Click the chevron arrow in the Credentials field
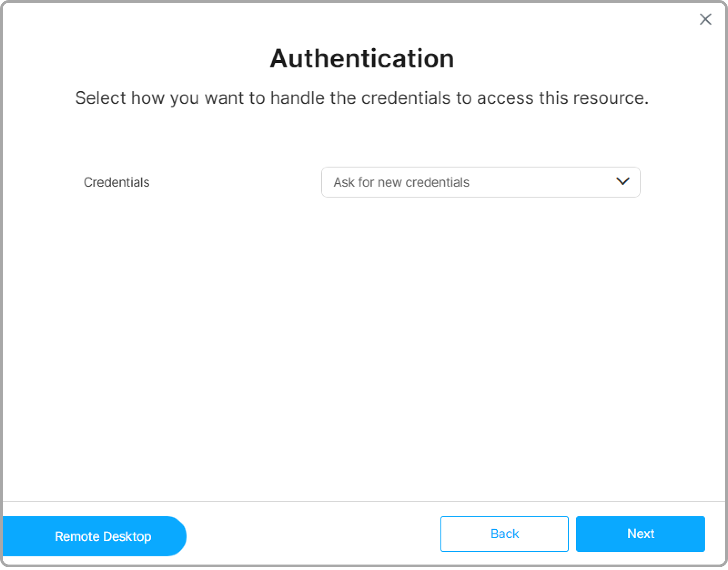 (622, 181)
